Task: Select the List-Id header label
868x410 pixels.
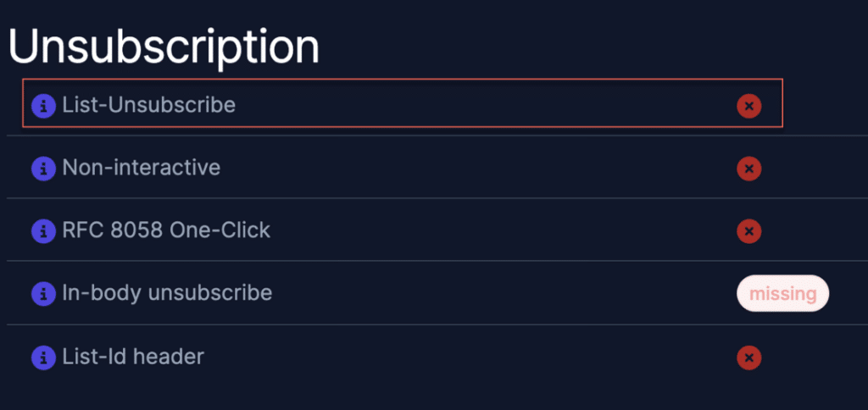Action: [x=133, y=357]
